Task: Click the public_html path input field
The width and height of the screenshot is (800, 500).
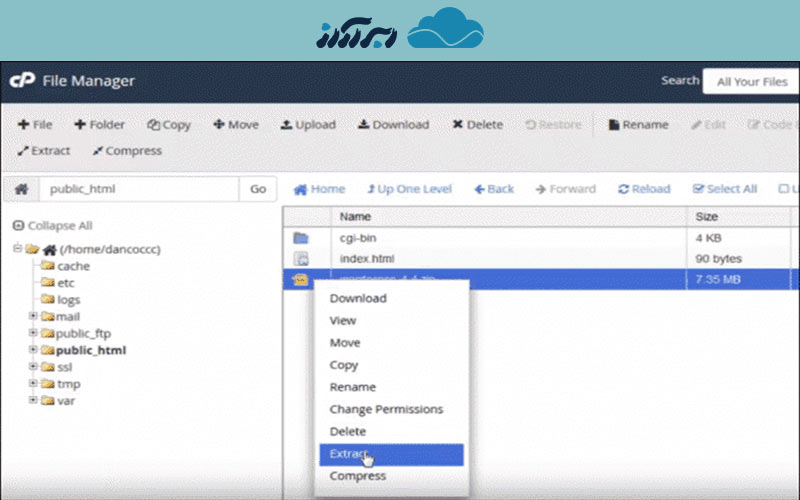Action: [x=138, y=189]
